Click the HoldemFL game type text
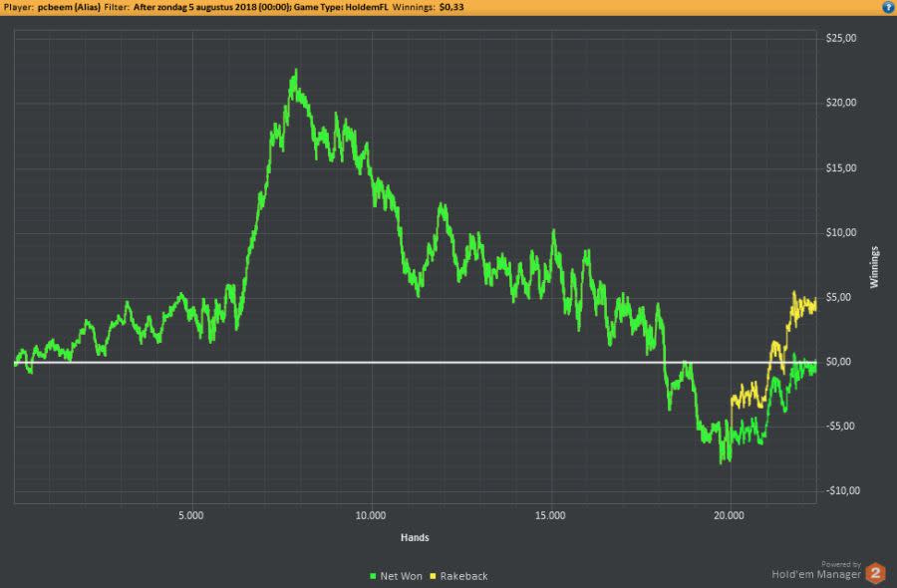 pyautogui.click(x=367, y=7)
